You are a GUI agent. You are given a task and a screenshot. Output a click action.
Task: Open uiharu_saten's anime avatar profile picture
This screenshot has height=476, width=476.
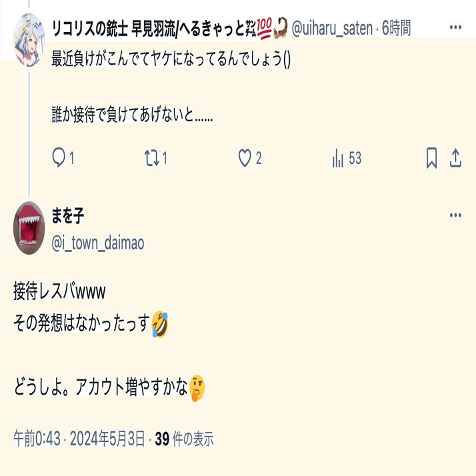[x=29, y=40]
